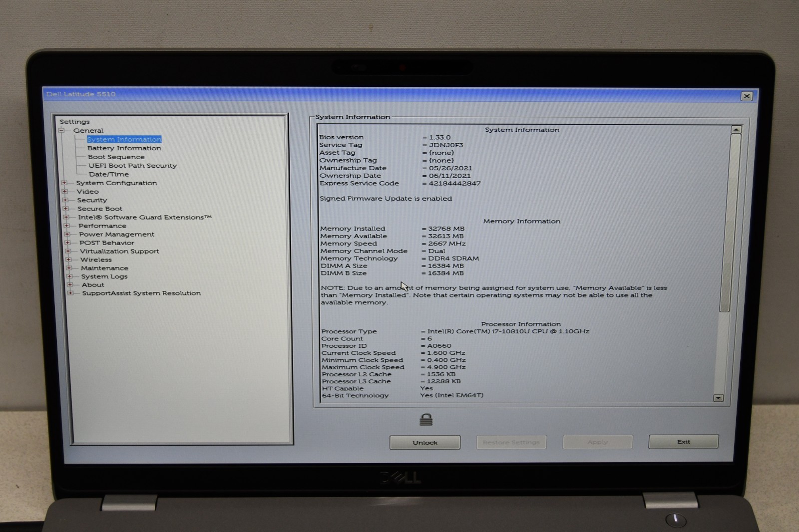The image size is (799, 532).
Task: Expand the Performance node
Action: (x=66, y=226)
